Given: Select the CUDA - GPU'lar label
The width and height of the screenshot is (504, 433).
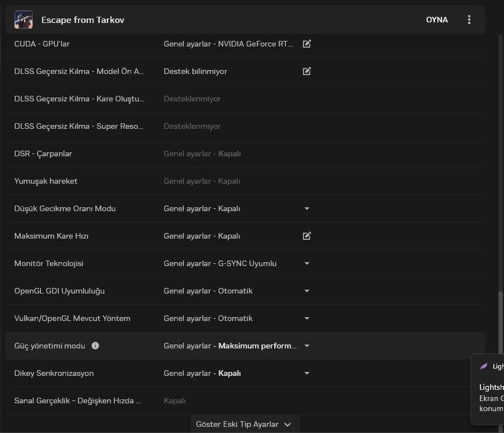Looking at the screenshot, I should (x=42, y=44).
